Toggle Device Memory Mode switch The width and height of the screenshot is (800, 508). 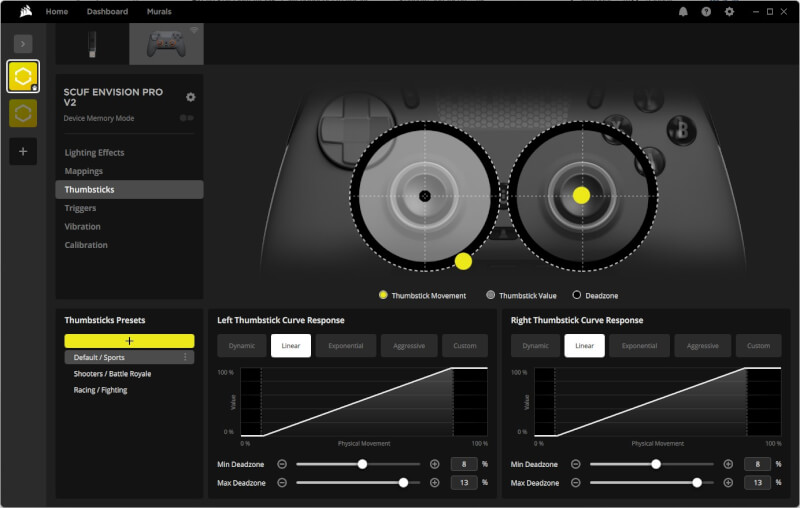tap(187, 118)
